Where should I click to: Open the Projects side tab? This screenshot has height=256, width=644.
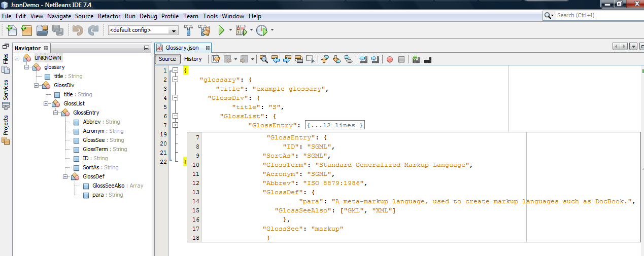tap(6, 130)
